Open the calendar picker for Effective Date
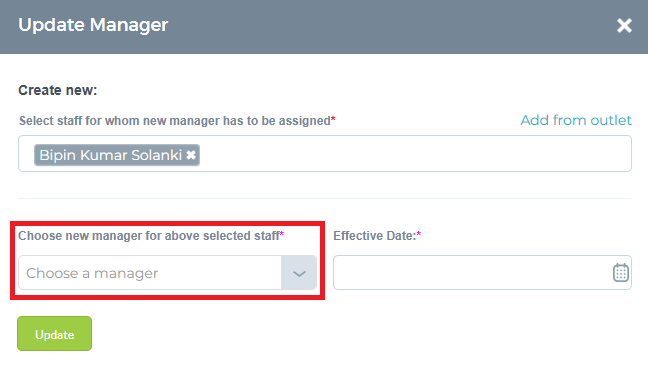Screen dimensions: 648x379 [620, 272]
